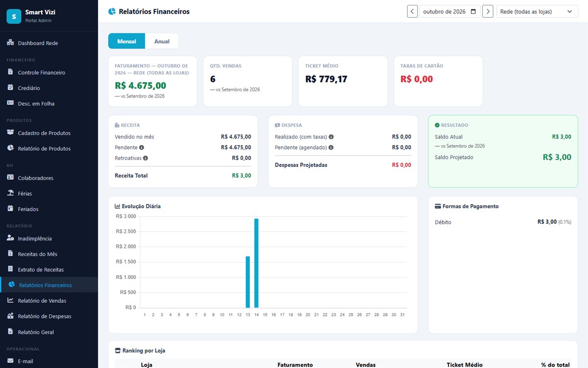Click the Débito payment method row
588x368 pixels.
coord(503,222)
